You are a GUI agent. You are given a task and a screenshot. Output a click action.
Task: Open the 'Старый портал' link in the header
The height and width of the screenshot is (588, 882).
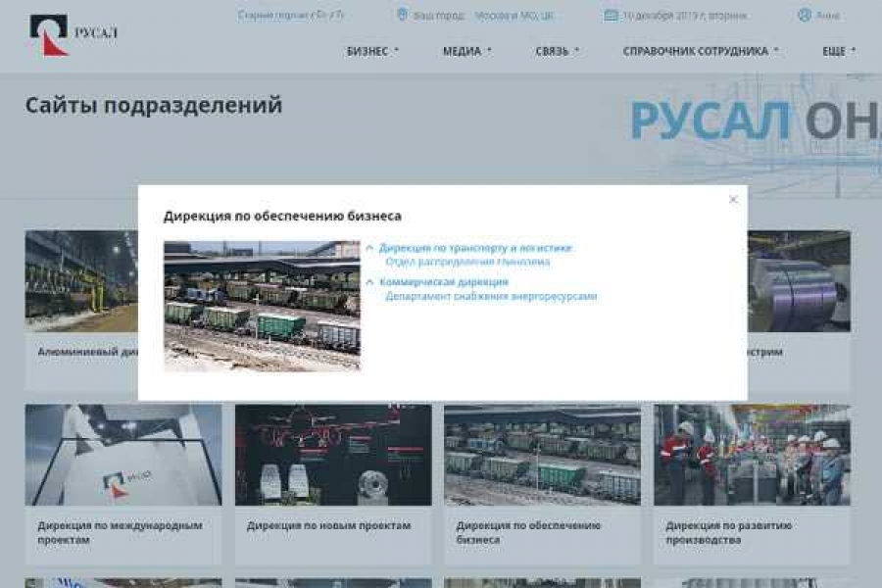(290, 16)
